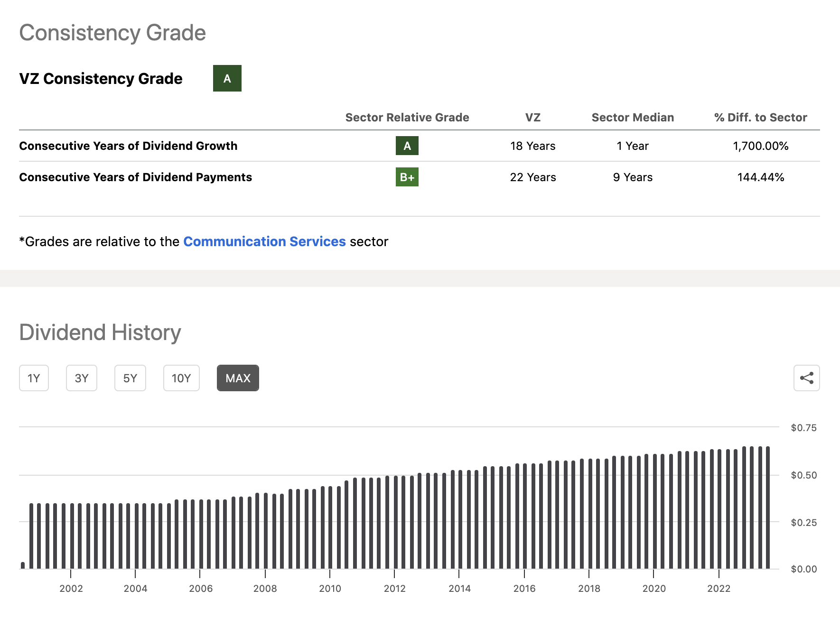Select the MAX time range

pos(238,378)
